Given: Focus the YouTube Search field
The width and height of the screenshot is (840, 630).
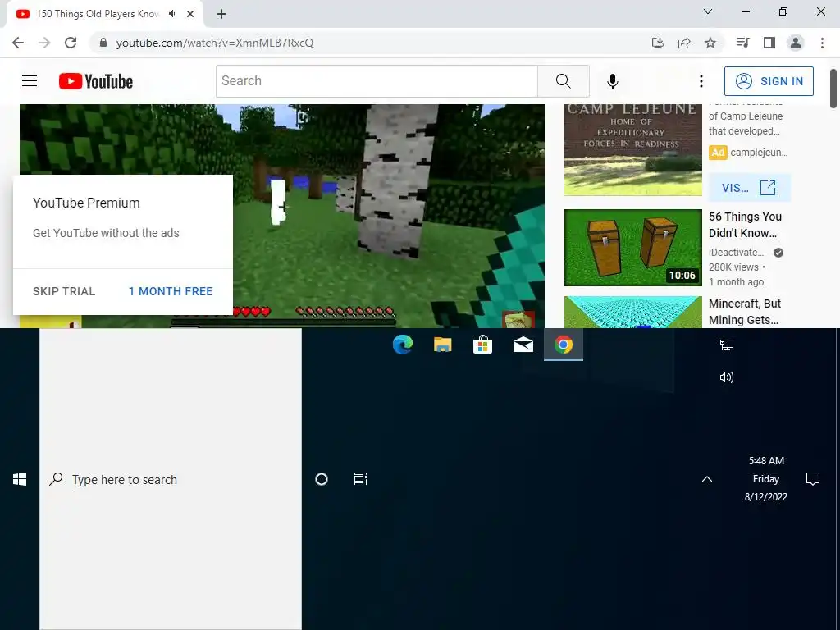Looking at the screenshot, I should pos(377,81).
